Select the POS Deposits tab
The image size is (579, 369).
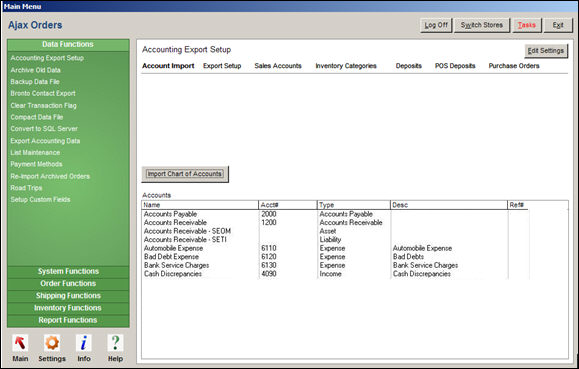coord(455,66)
